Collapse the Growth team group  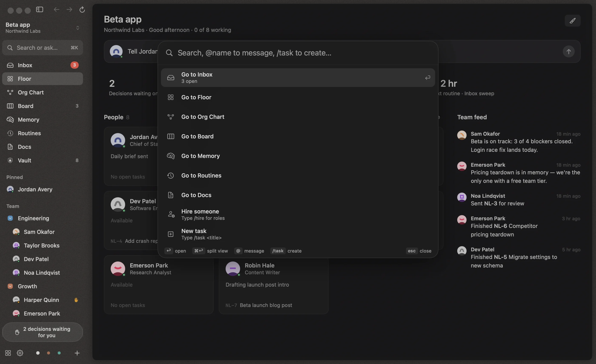click(10, 286)
